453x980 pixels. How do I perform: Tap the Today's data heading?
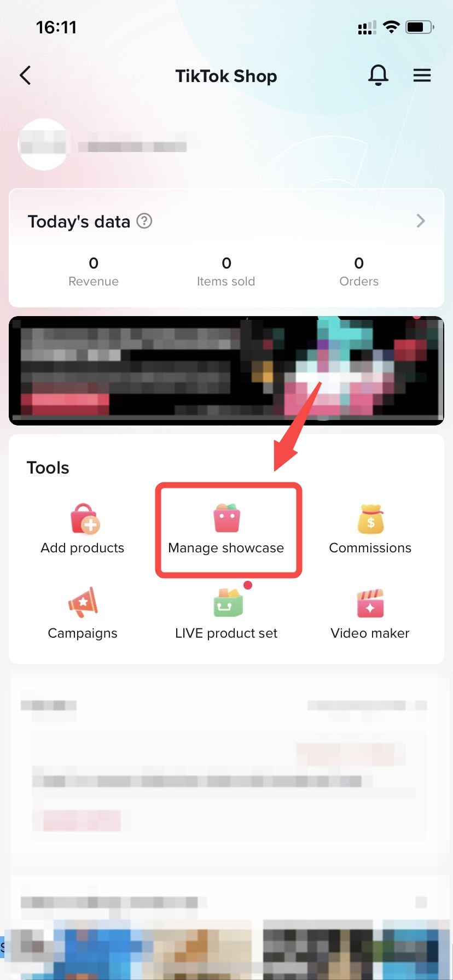[79, 221]
